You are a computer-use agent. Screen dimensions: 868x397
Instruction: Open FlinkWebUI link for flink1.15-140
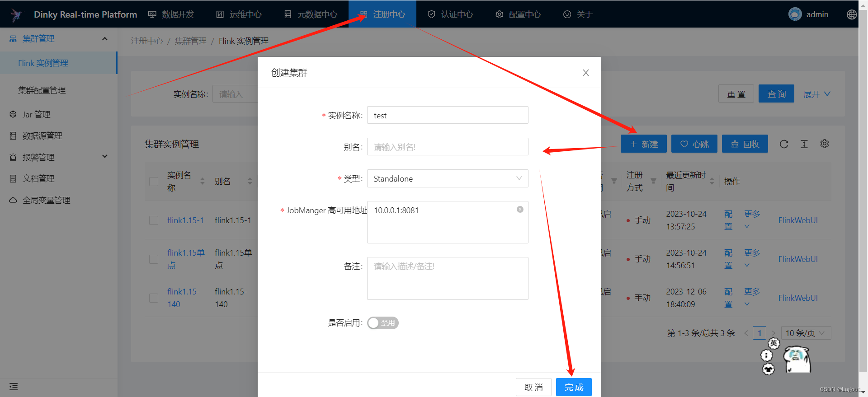click(x=798, y=298)
